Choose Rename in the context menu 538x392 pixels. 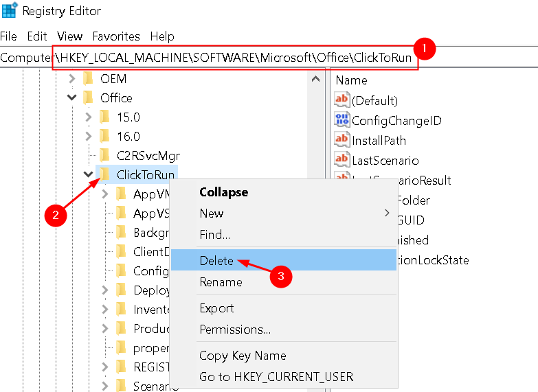point(283,282)
